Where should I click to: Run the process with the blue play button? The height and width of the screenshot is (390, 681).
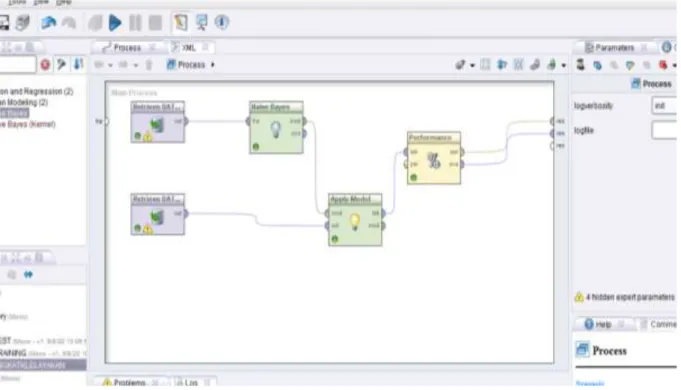[x=115, y=23]
